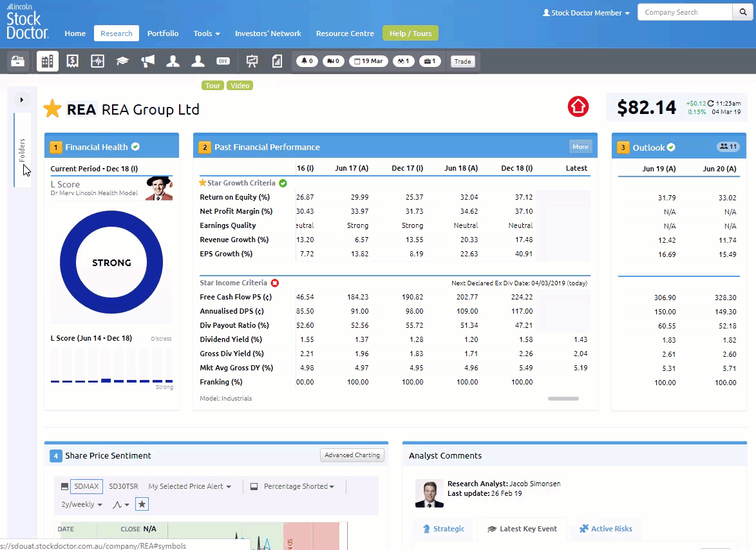Viewport: 756px width, 550px height.
Task: Click the $82.14 share price
Action: click(647, 107)
